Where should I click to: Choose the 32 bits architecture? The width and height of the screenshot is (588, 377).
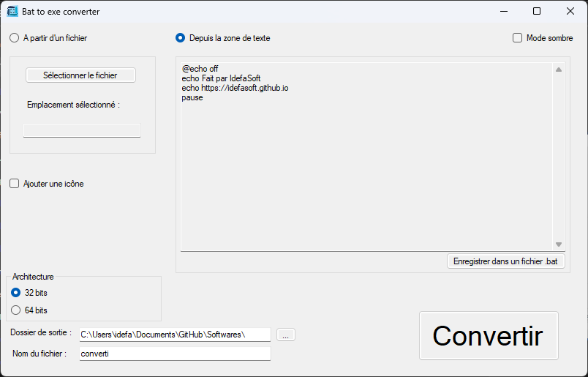click(x=16, y=293)
